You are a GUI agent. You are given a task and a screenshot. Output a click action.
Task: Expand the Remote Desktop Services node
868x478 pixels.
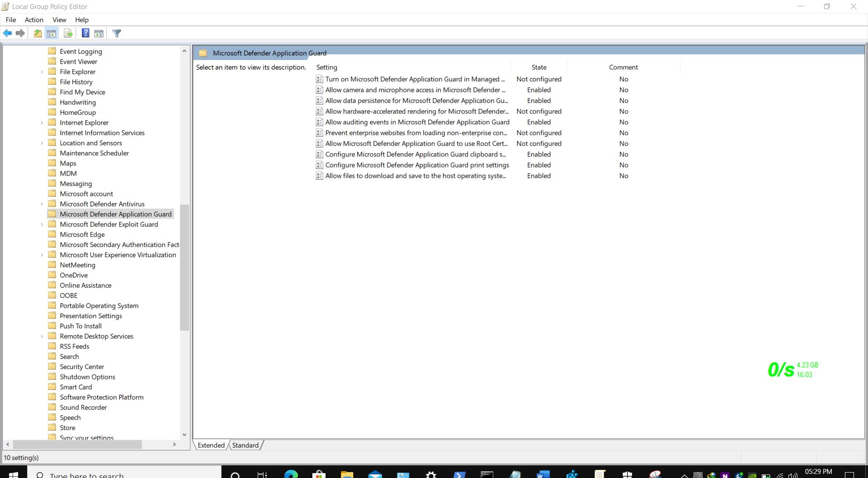click(42, 336)
